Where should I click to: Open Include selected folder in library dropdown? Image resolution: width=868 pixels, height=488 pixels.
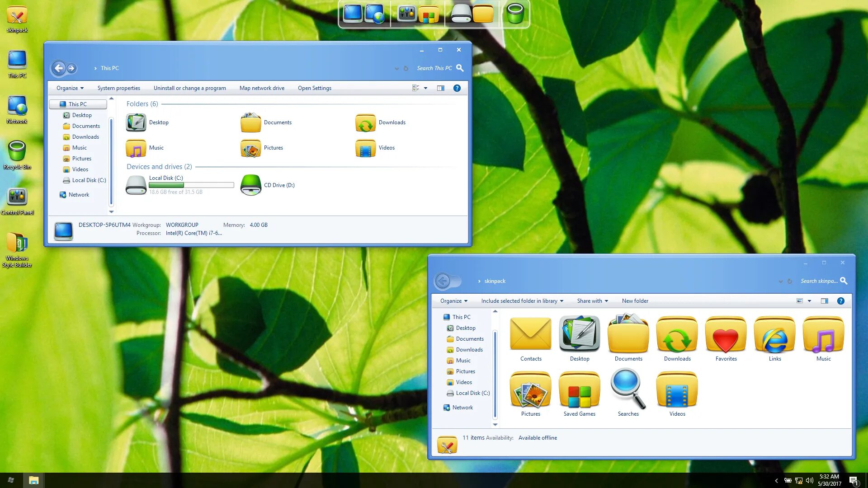pyautogui.click(x=522, y=301)
